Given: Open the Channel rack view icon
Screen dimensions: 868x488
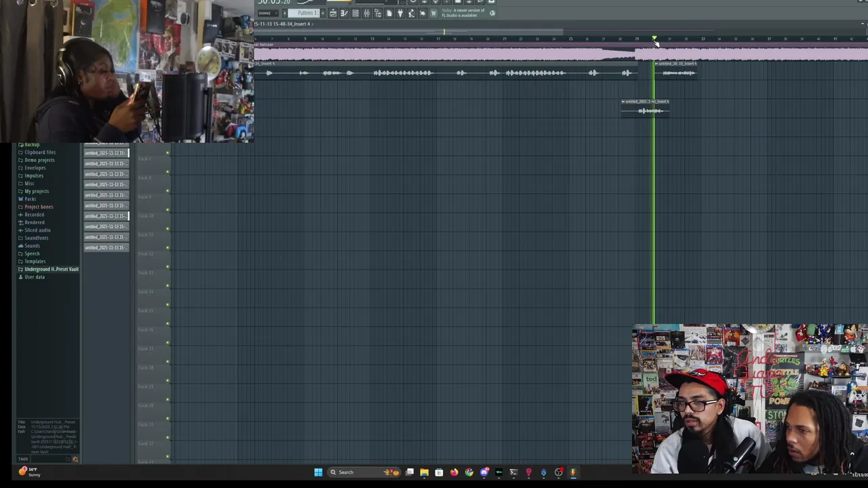Looking at the screenshot, I should tap(355, 13).
